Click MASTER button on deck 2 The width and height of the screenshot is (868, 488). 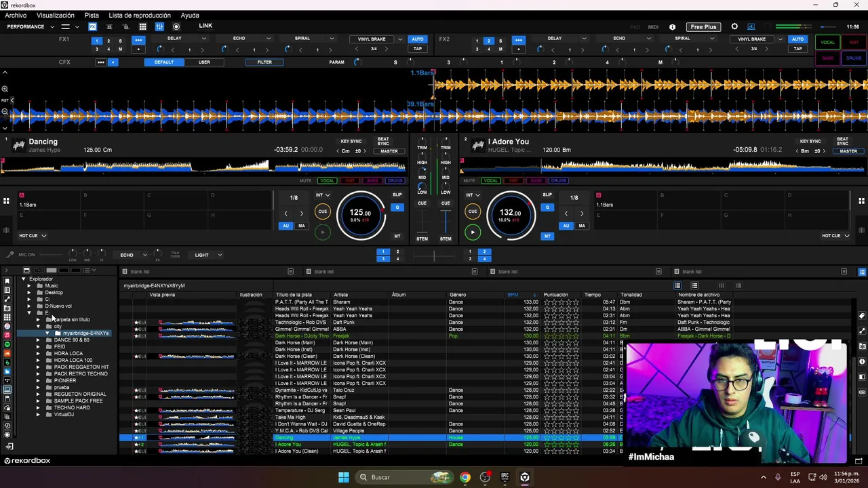848,151
